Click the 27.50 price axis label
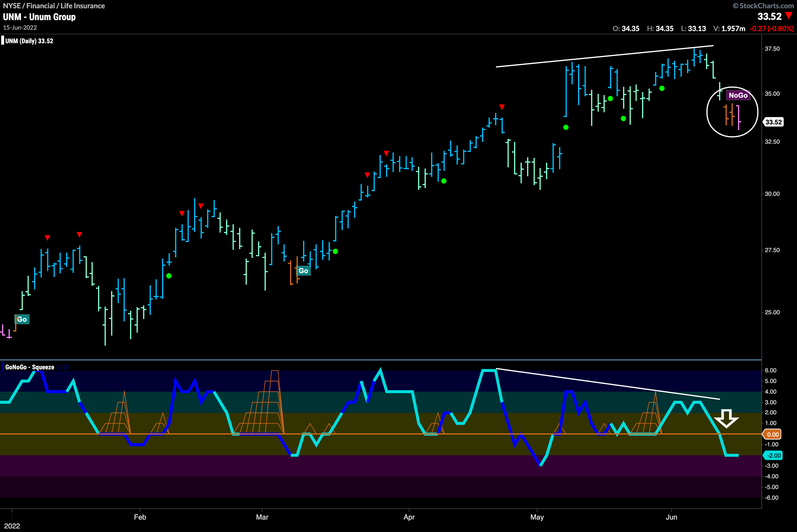Viewport: 797px width, 532px height. [772, 250]
